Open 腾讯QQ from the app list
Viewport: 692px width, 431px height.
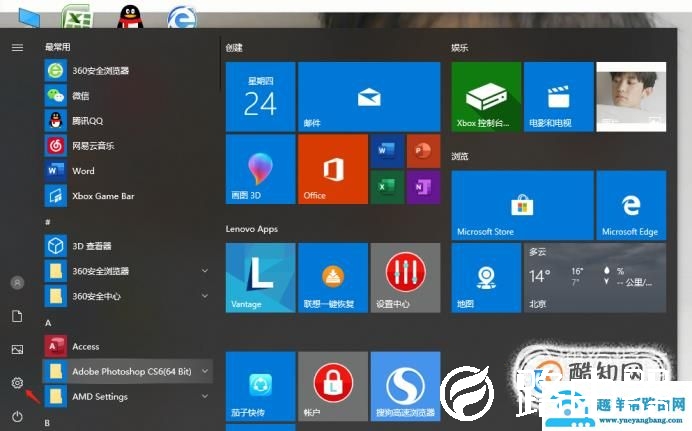click(128, 121)
